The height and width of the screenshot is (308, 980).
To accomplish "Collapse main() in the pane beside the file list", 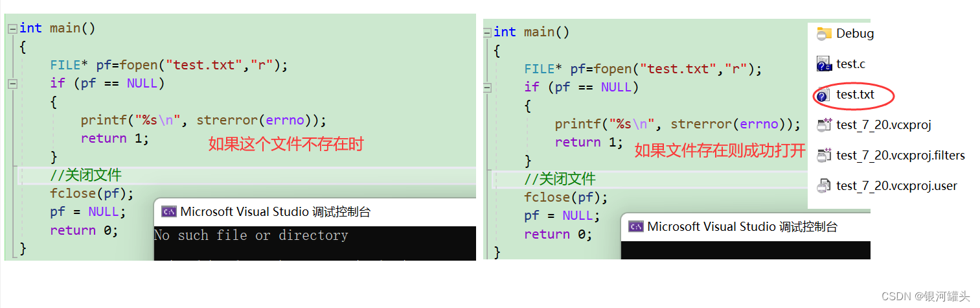I will 487,32.
